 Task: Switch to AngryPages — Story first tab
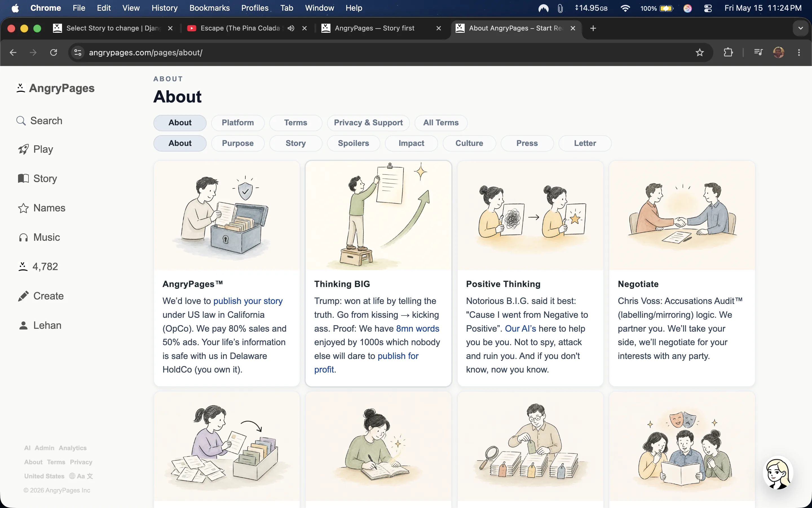click(x=374, y=28)
